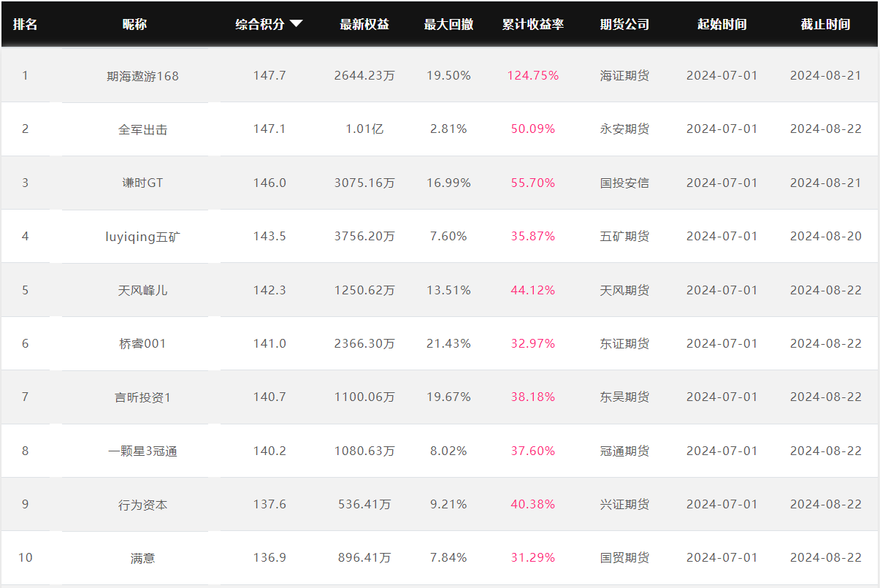Click return rate 35.87%

533,236
